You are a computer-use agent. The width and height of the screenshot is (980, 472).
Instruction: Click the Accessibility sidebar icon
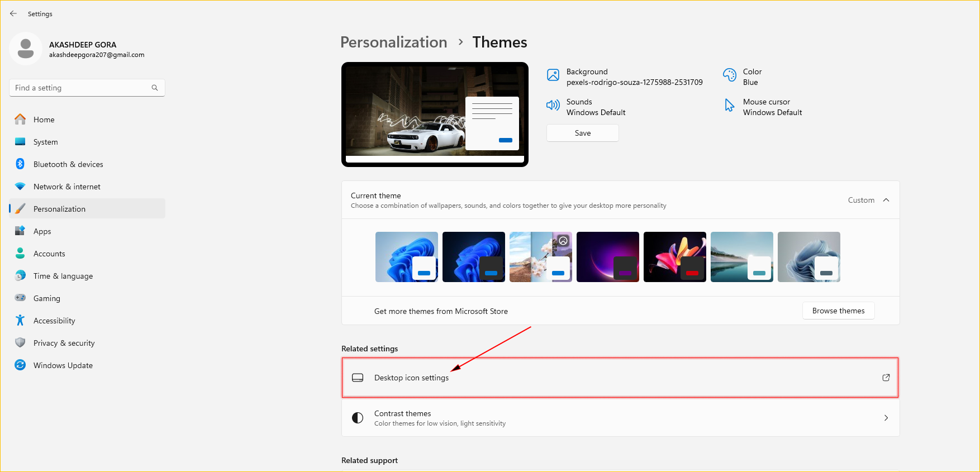tap(20, 321)
